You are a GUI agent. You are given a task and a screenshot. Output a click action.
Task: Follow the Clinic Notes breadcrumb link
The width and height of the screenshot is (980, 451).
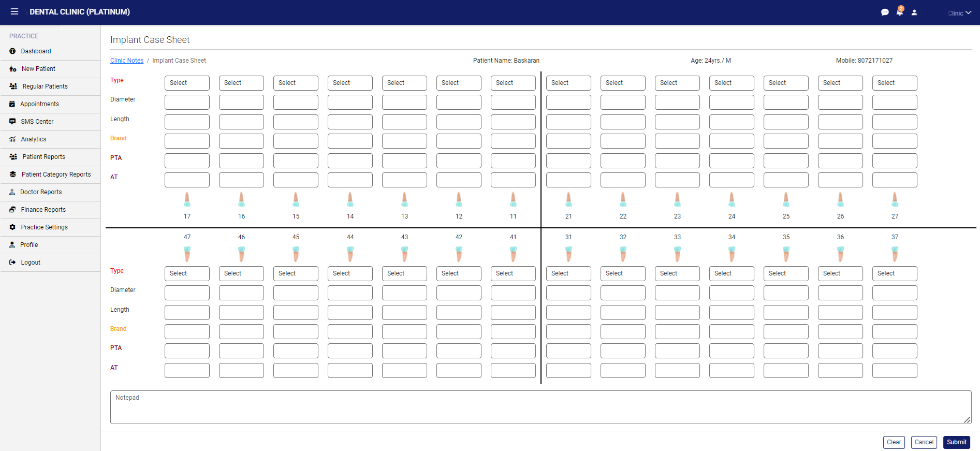click(127, 61)
